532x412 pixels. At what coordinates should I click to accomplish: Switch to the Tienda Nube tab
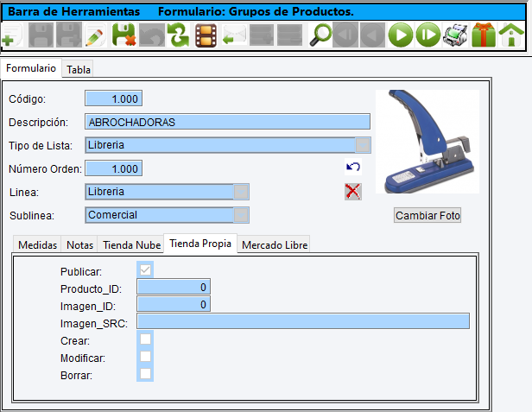pyautogui.click(x=131, y=245)
